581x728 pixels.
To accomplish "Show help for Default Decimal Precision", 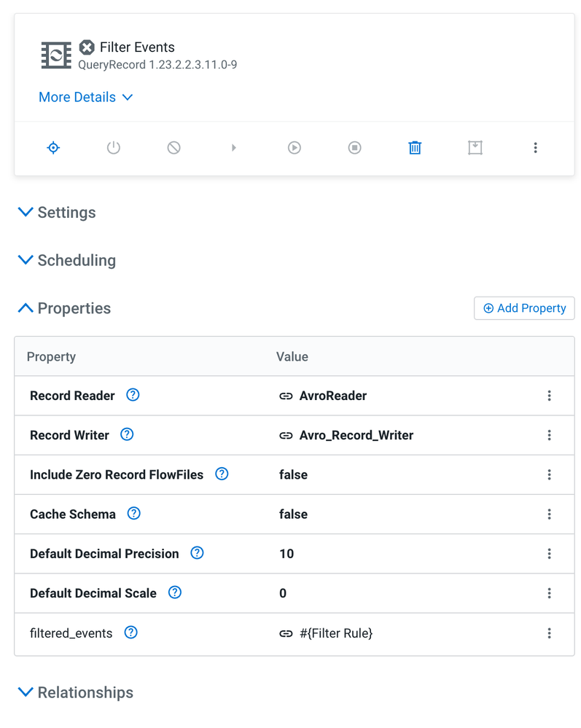I will [197, 553].
